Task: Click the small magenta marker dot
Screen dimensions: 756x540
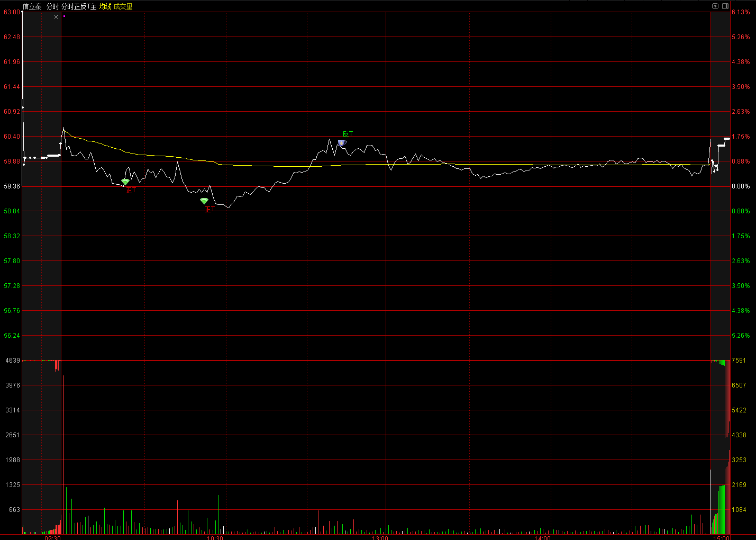Action: point(64,16)
